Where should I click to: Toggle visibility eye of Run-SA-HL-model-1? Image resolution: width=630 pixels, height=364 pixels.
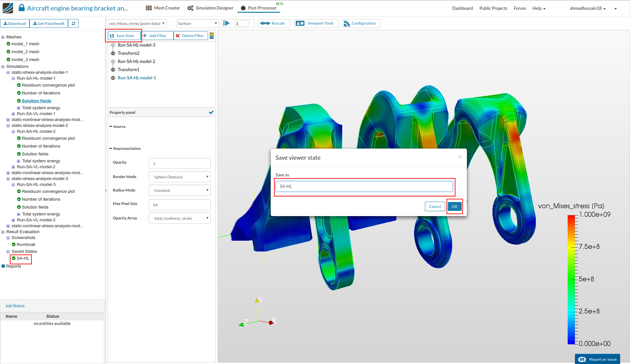pos(113,78)
